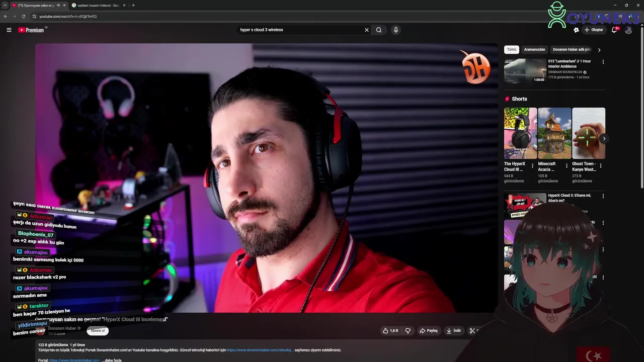The image size is (644, 362).
Task: Run search with magnifier button
Action: point(379,30)
